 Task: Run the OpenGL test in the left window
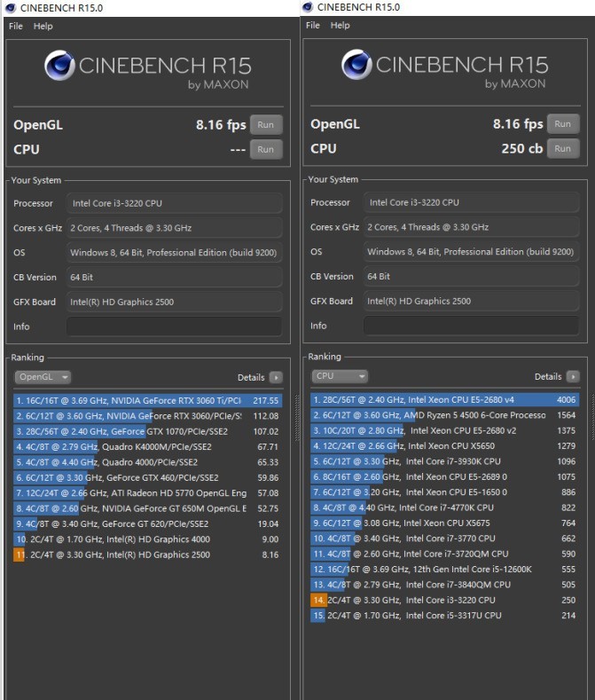coord(265,125)
